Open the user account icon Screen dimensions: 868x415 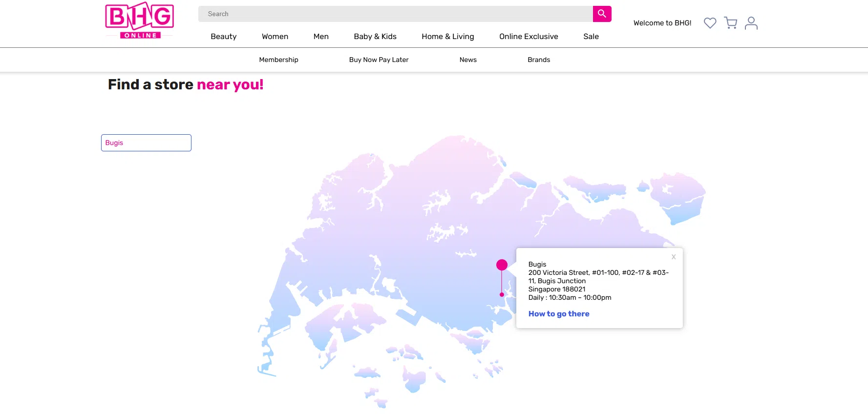751,23
